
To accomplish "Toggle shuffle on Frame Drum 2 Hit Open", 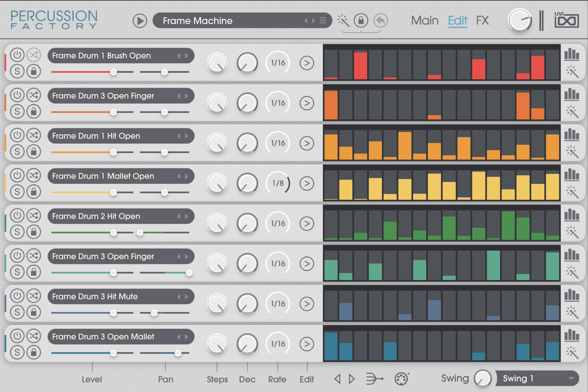I will pyautogui.click(x=34, y=215).
